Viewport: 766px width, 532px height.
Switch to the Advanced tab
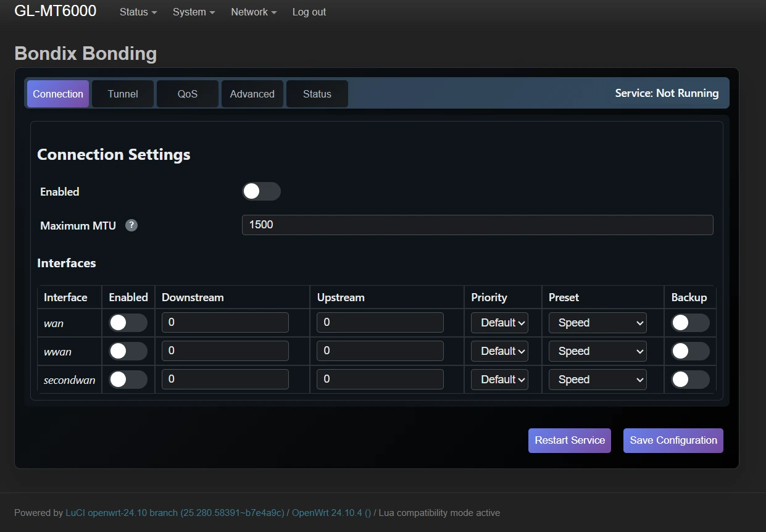[252, 94]
